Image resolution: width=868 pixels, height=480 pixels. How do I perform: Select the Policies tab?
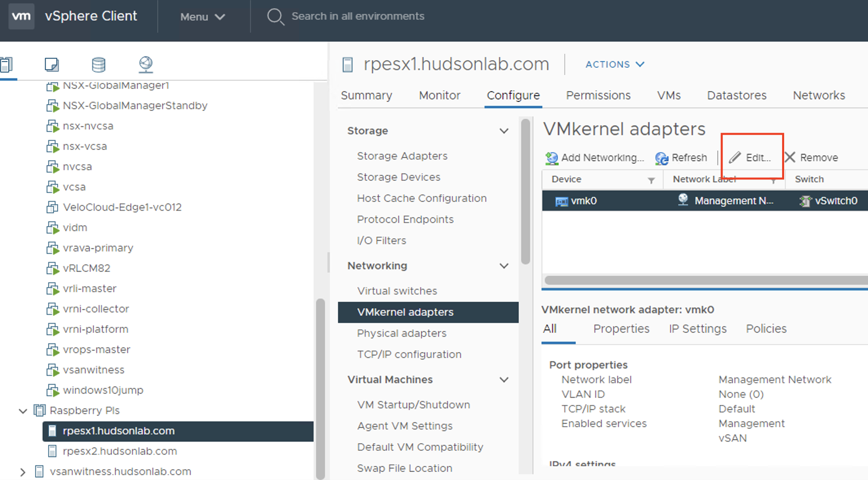pyautogui.click(x=766, y=329)
